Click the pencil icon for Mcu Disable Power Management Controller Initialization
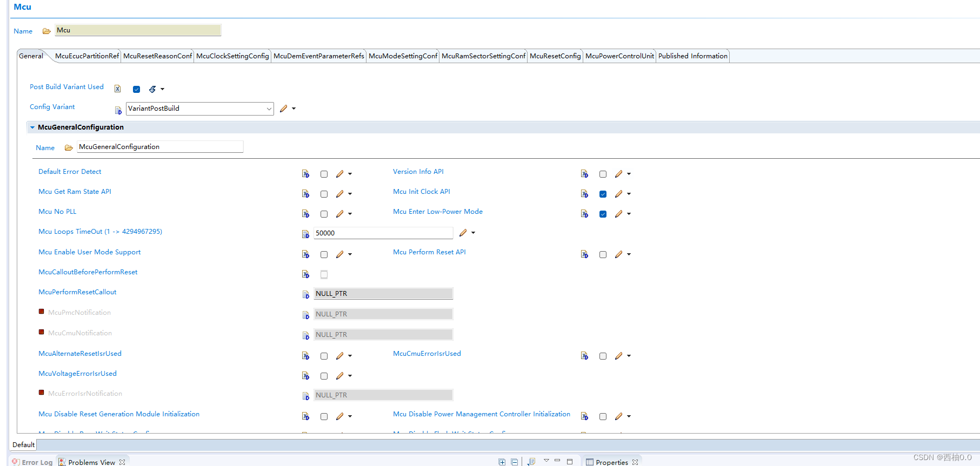Screen dimensions: 980x466 (619, 416)
